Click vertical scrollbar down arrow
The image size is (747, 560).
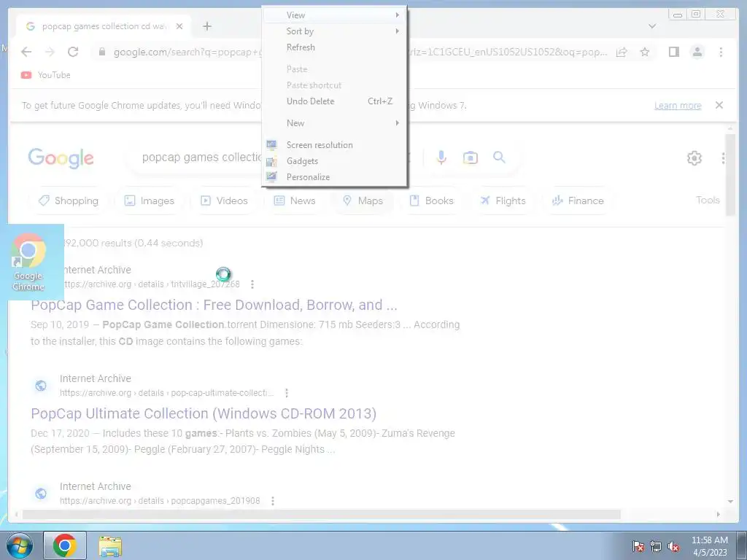tap(730, 502)
